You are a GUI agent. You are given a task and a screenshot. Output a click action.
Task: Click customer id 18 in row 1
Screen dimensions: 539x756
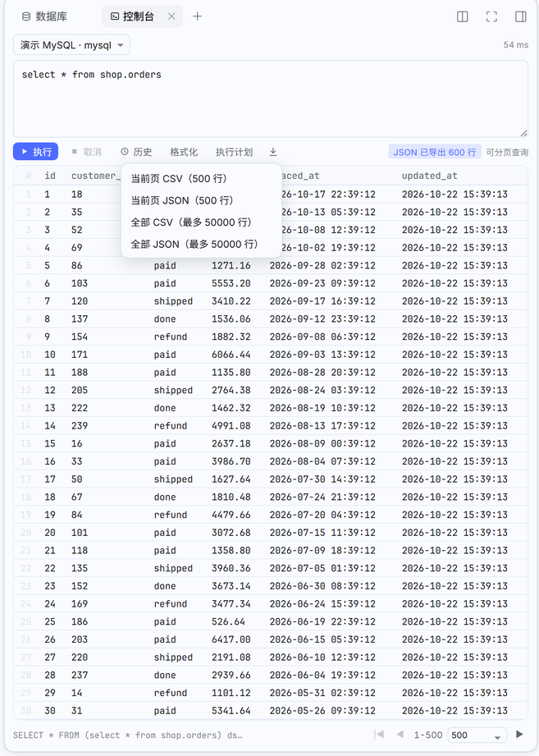(76, 195)
